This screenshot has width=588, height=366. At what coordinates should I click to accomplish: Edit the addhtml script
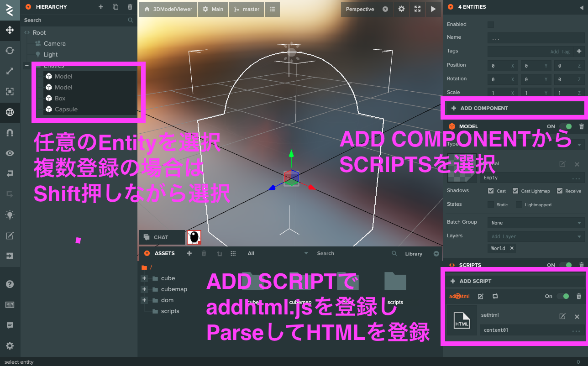point(480,296)
